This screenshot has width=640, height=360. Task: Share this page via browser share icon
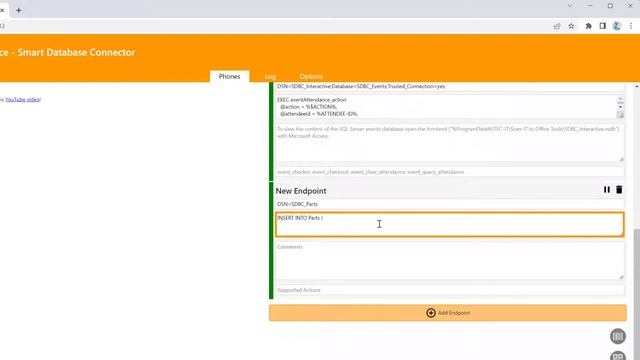point(557,26)
